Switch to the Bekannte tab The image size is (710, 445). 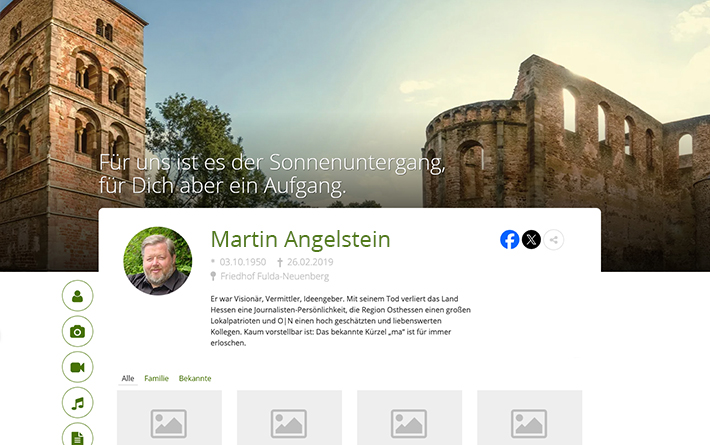click(x=195, y=378)
